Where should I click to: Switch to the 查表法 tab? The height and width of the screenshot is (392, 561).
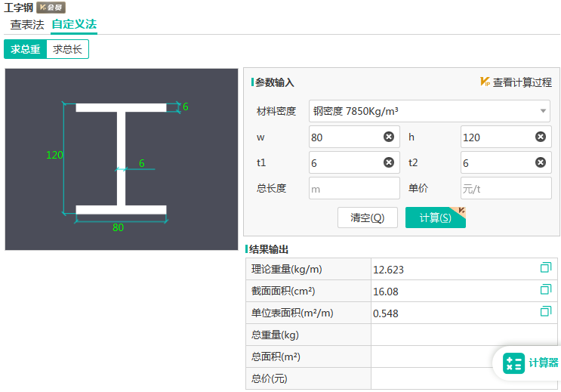27,24
